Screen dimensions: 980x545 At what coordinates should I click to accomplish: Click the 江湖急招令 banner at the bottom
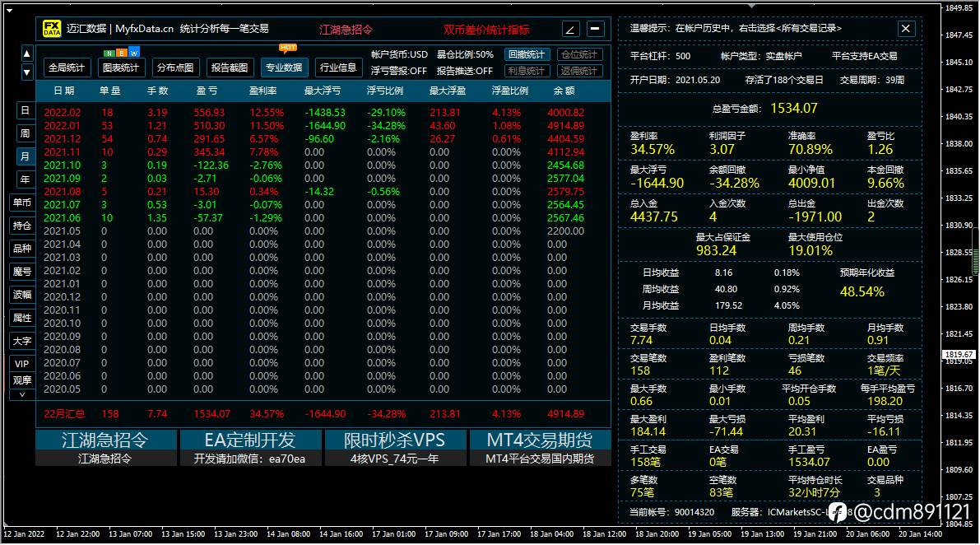coord(105,448)
